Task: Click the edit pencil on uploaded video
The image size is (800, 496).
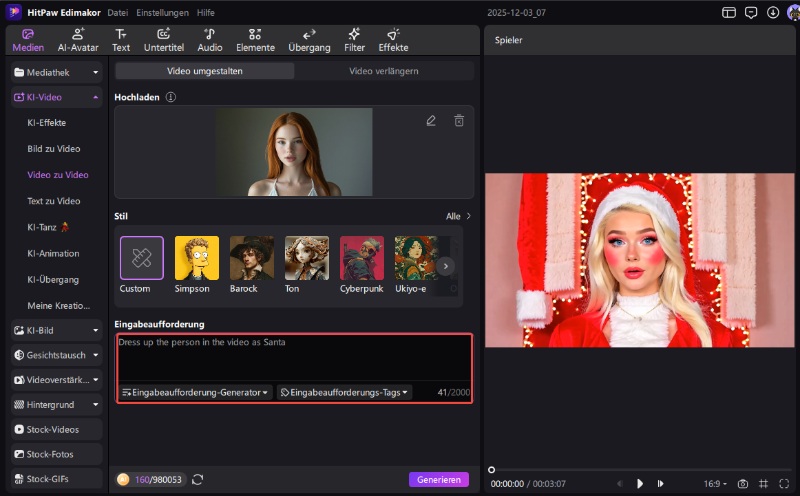Action: [x=431, y=121]
